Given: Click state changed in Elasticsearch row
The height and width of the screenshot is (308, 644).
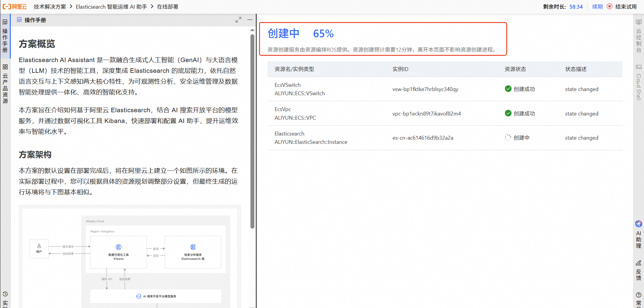Looking at the screenshot, I should click(582, 138).
